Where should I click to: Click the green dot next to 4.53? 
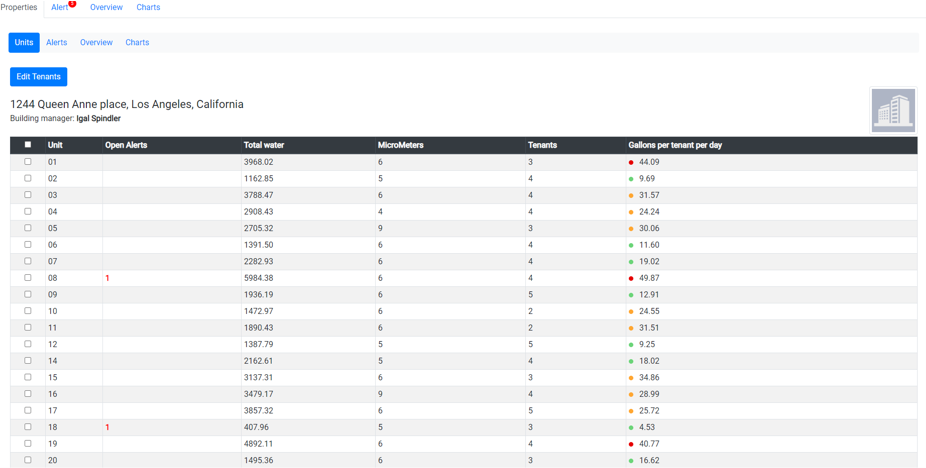coord(631,427)
